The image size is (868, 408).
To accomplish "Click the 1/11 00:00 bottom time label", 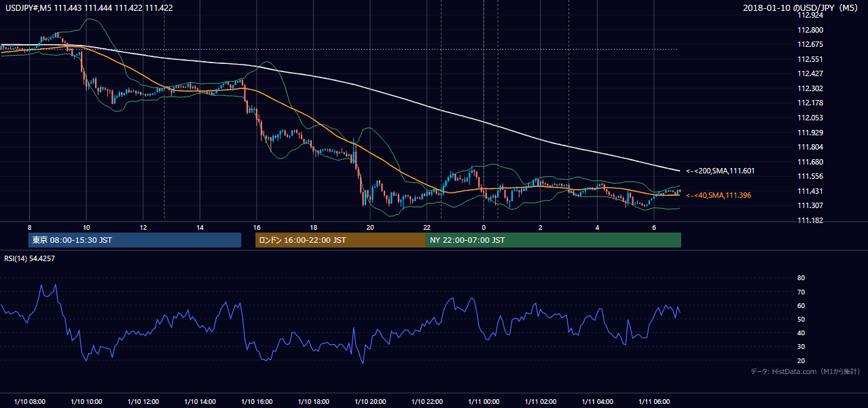I will point(483,402).
